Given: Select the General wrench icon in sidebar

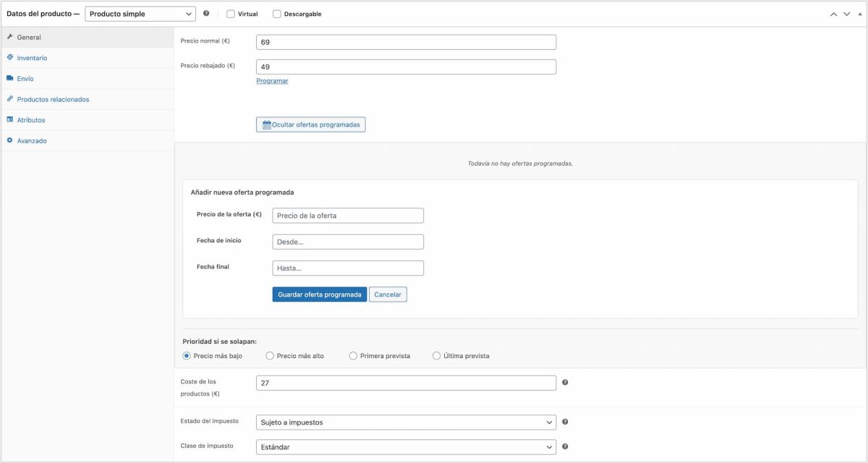Looking at the screenshot, I should coord(10,36).
